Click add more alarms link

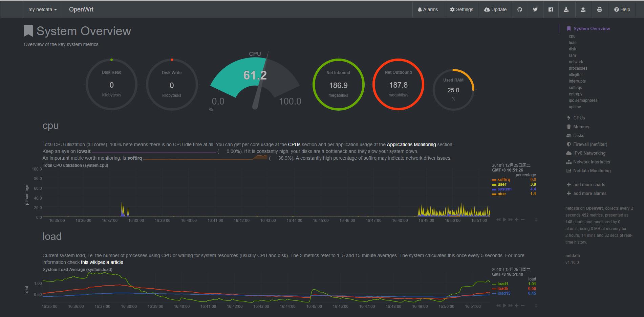[x=589, y=193]
